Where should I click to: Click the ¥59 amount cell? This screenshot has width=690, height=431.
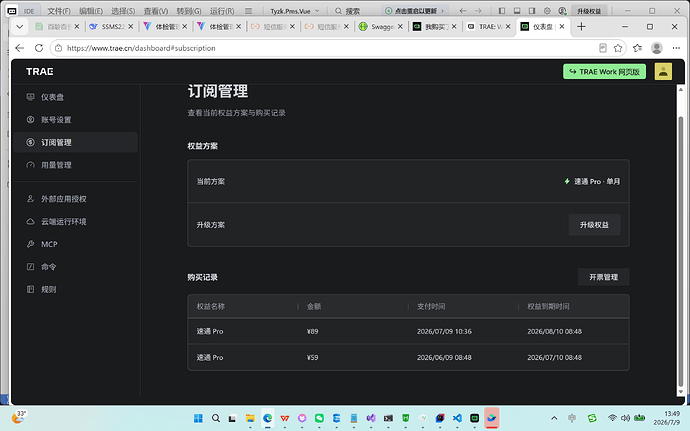[312, 357]
